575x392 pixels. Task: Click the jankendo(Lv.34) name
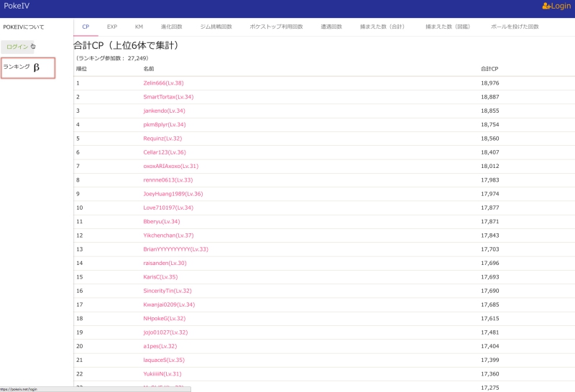(165, 111)
